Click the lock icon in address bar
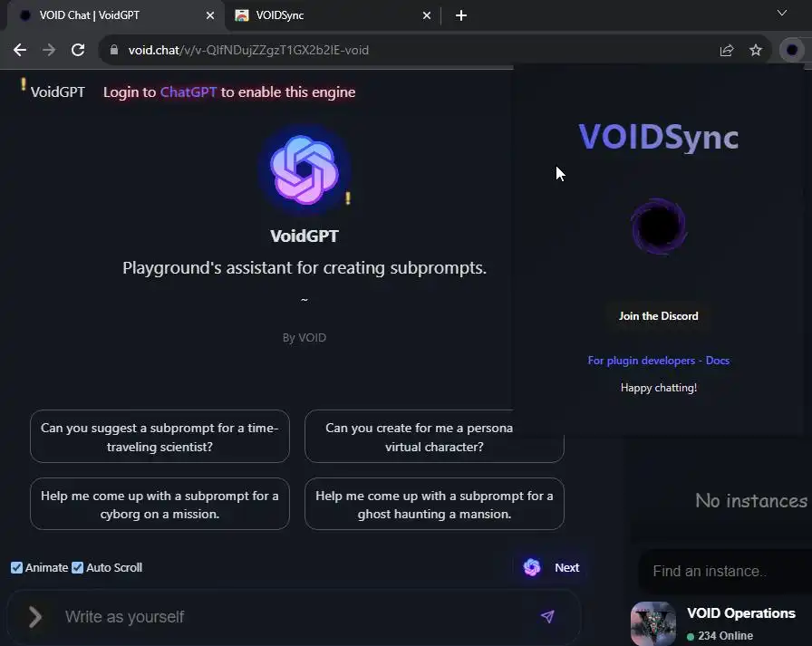 point(114,50)
